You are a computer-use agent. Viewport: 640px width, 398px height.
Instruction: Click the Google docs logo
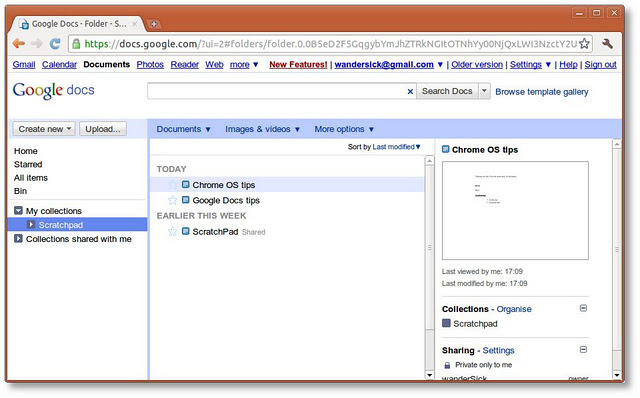point(53,90)
